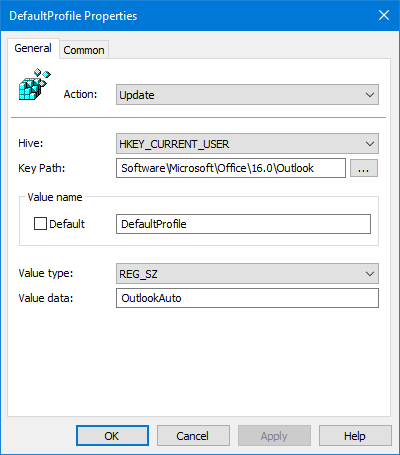Click the greyed Apply button

click(x=274, y=436)
